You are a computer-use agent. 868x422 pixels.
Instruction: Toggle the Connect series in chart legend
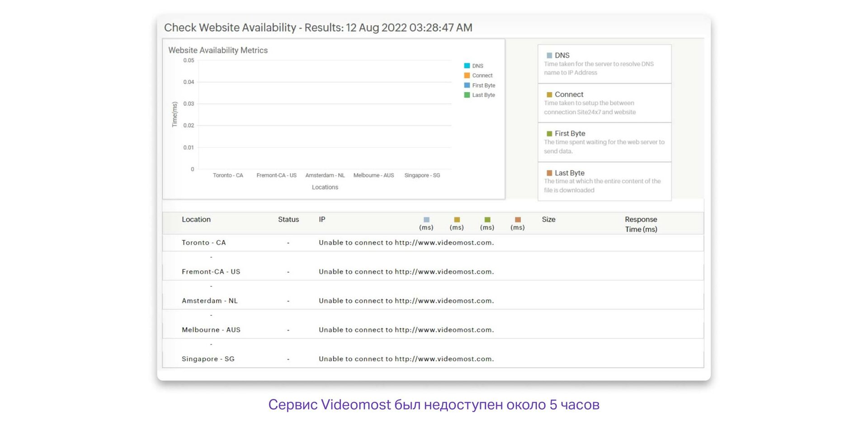(x=478, y=75)
